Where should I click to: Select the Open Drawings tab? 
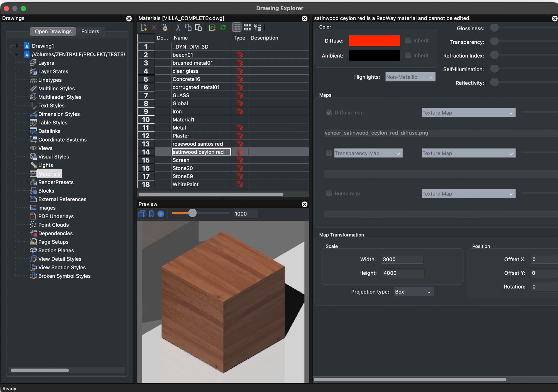point(53,31)
